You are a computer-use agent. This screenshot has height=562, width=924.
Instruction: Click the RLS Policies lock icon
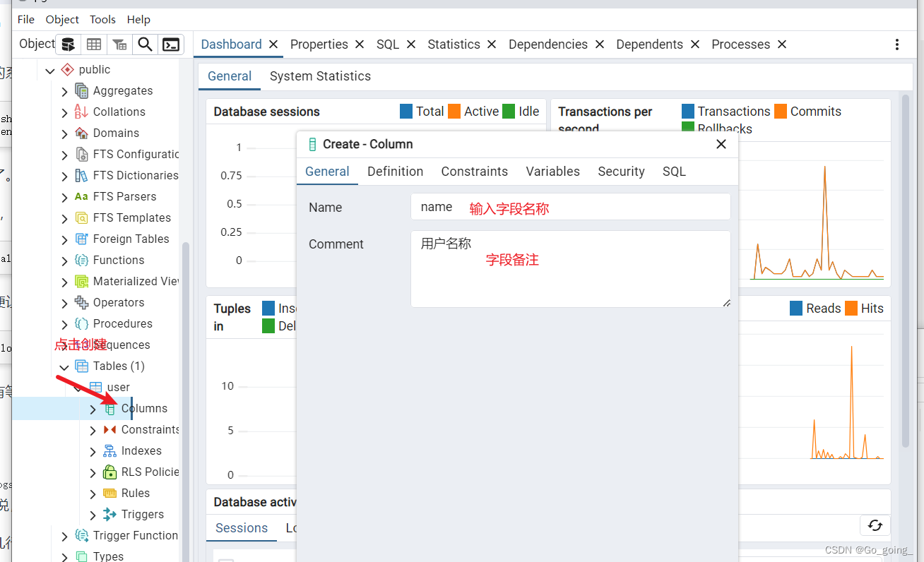109,472
